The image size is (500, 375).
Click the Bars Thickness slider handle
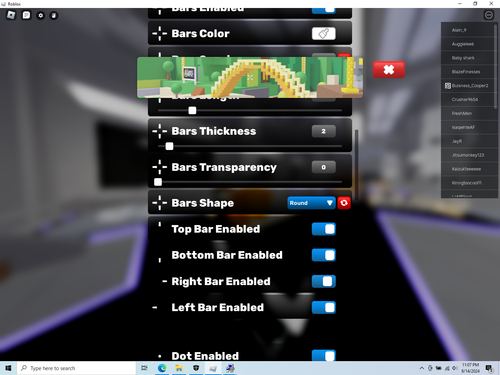tap(169, 146)
